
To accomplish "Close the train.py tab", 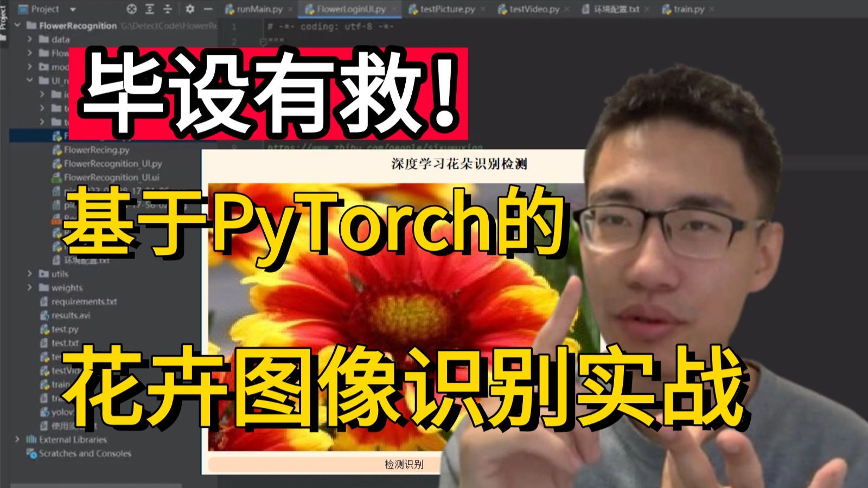I will 711,10.
